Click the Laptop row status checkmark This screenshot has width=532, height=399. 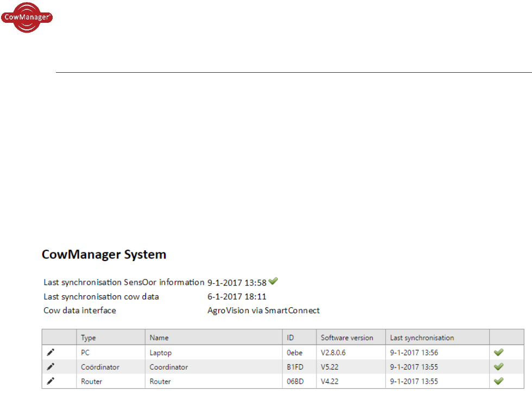(498, 352)
